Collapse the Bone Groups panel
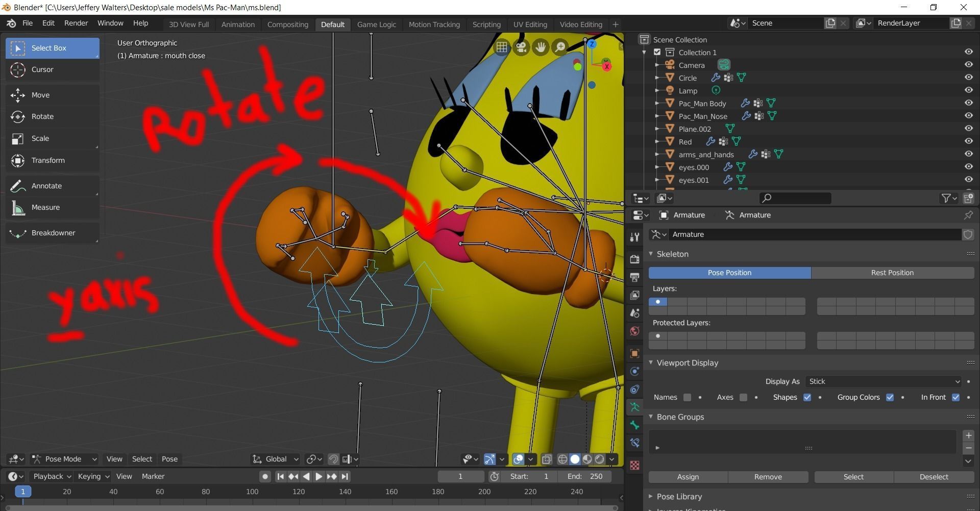The height and width of the screenshot is (511, 980). (x=651, y=417)
